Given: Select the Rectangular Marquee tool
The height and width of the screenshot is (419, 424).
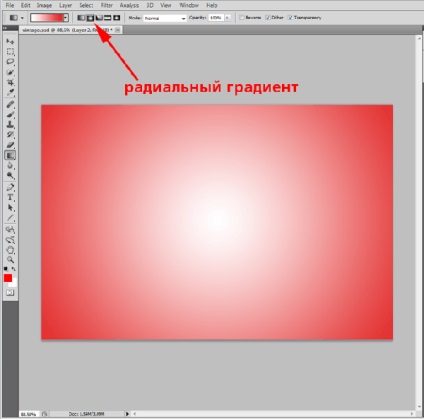Looking at the screenshot, I should coord(10,52).
